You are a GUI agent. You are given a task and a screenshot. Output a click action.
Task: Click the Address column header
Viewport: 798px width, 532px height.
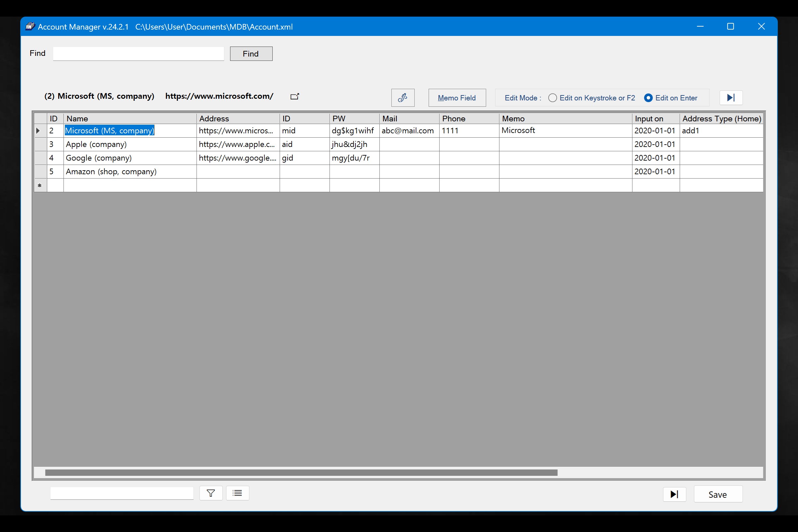238,118
